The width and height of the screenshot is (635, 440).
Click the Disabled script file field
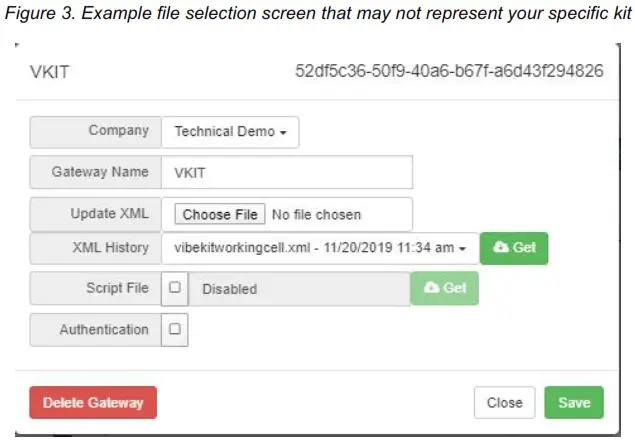coord(300,289)
